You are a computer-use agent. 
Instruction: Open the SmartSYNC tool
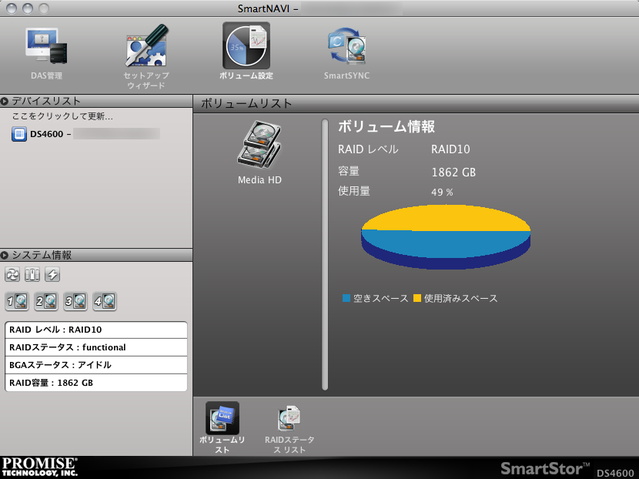pos(346,51)
